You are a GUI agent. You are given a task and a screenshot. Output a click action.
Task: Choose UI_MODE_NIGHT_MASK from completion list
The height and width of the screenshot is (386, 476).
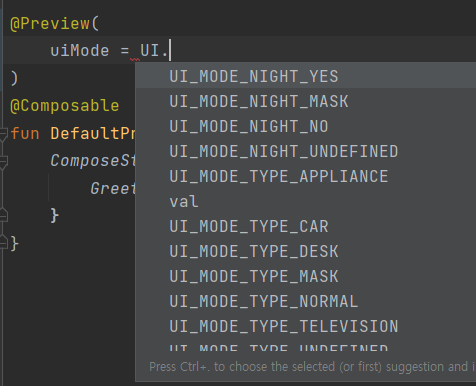point(306,101)
